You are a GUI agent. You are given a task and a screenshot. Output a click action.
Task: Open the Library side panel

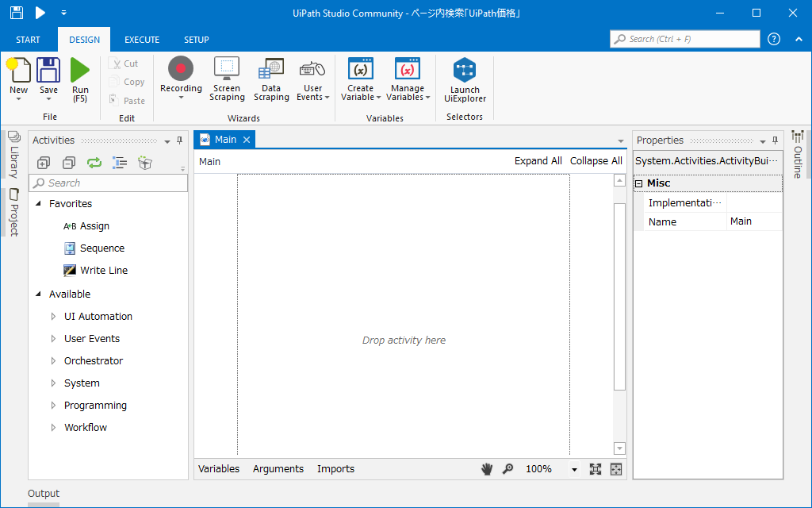coord(14,155)
